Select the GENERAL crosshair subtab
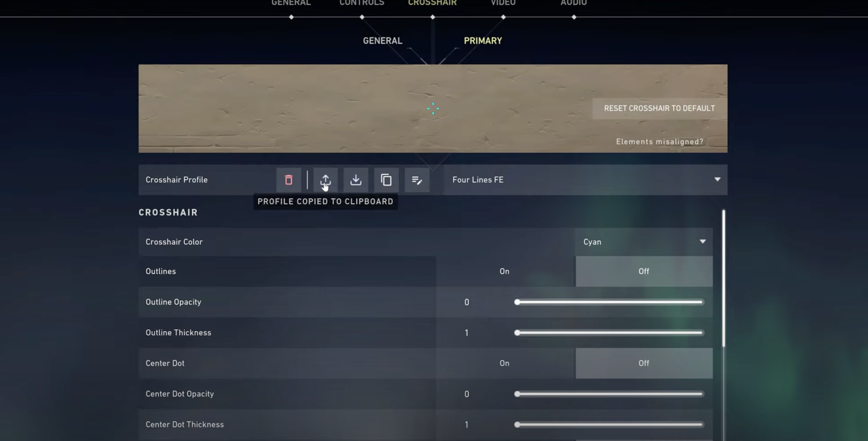The image size is (868, 441). pos(382,40)
